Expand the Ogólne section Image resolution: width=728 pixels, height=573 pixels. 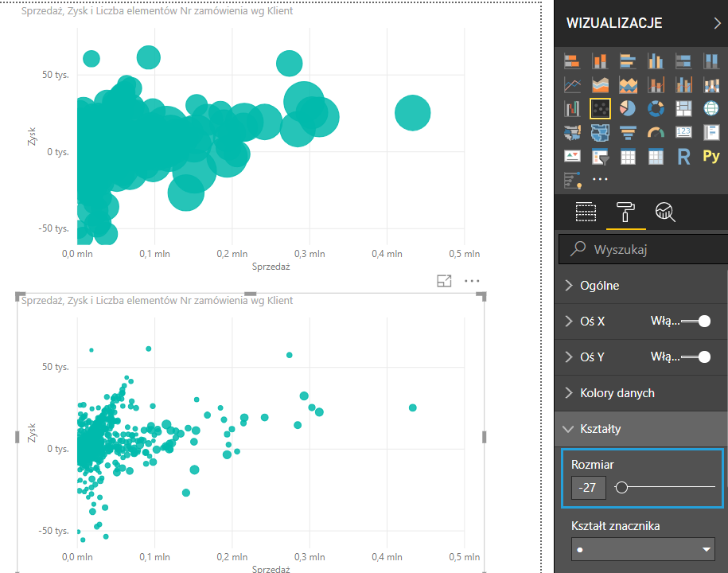[x=599, y=286]
